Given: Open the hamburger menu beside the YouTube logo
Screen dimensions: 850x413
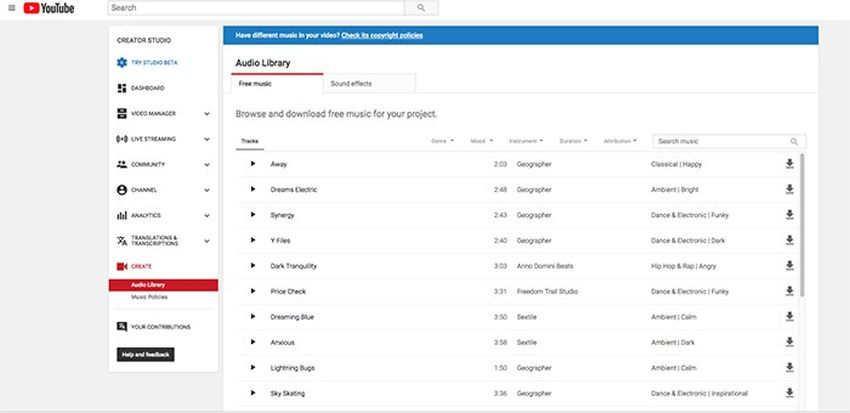Looking at the screenshot, I should (12, 8).
